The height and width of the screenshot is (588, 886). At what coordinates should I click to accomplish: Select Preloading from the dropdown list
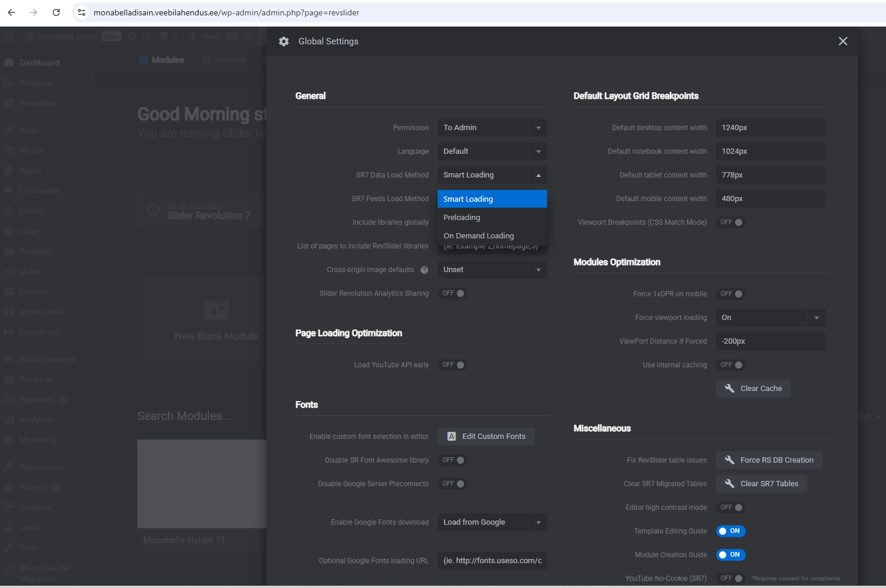[462, 218]
